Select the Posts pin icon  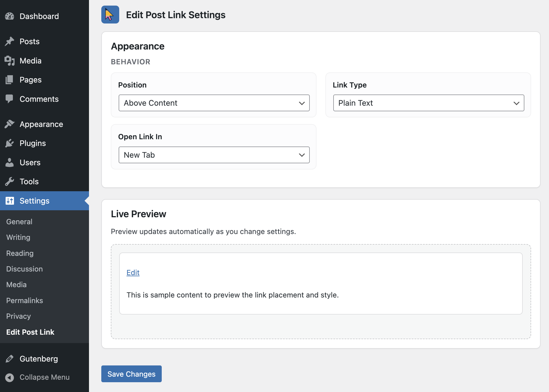click(9, 41)
